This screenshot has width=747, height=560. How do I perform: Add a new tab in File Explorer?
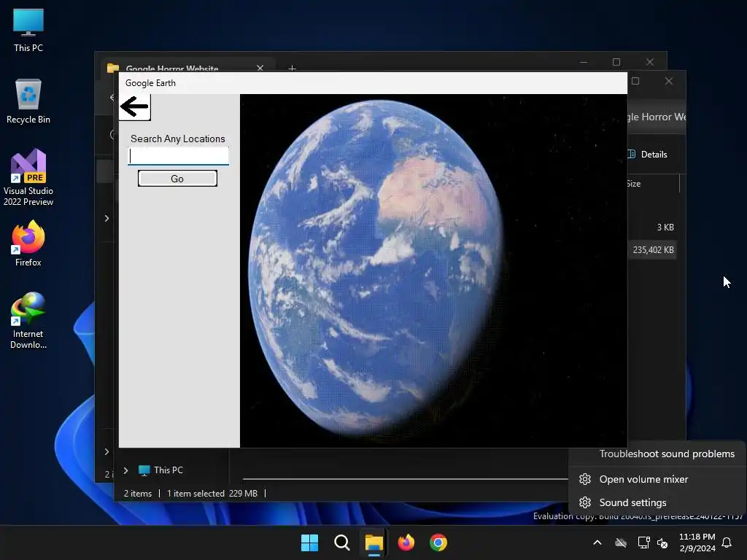click(292, 68)
